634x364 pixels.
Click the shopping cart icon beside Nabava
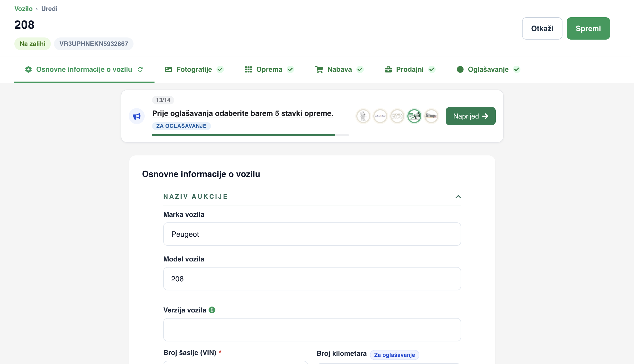coord(319,69)
